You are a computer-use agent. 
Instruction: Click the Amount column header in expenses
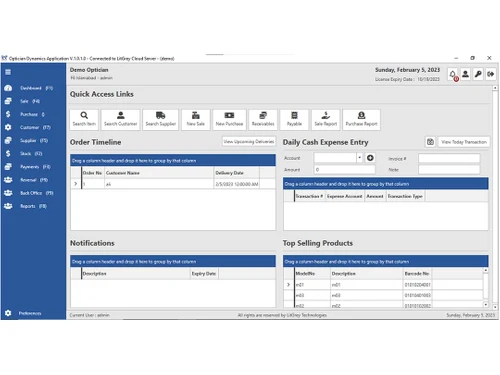point(375,196)
